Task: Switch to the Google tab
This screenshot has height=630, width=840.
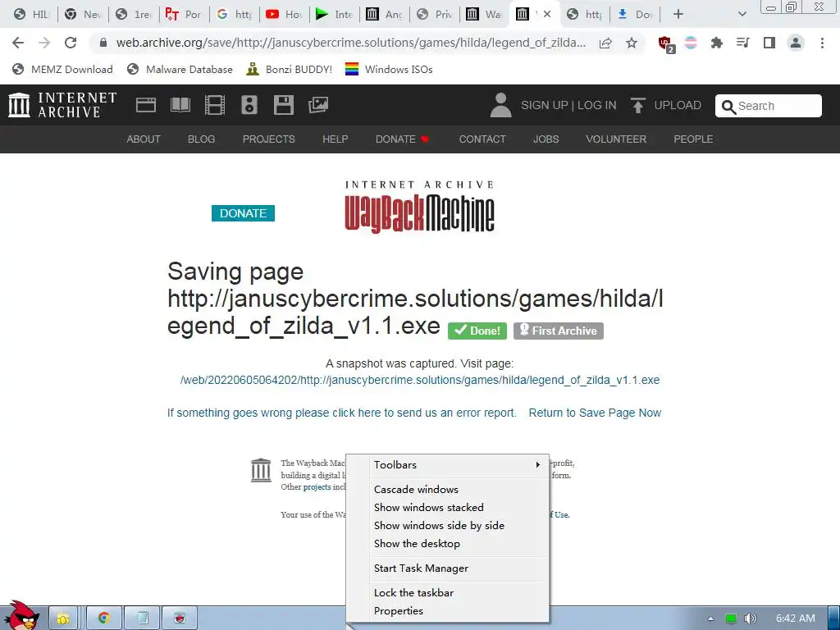Action: [x=235, y=15]
